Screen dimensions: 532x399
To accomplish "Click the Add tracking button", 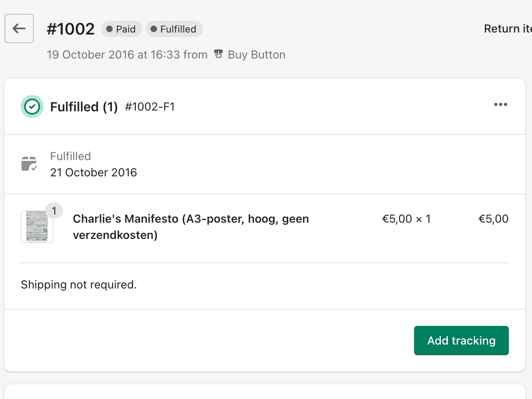I will [461, 340].
